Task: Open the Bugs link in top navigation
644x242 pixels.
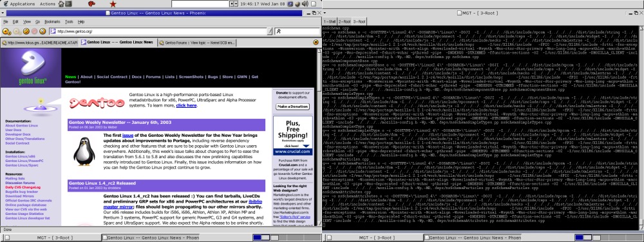Action: click(x=213, y=77)
